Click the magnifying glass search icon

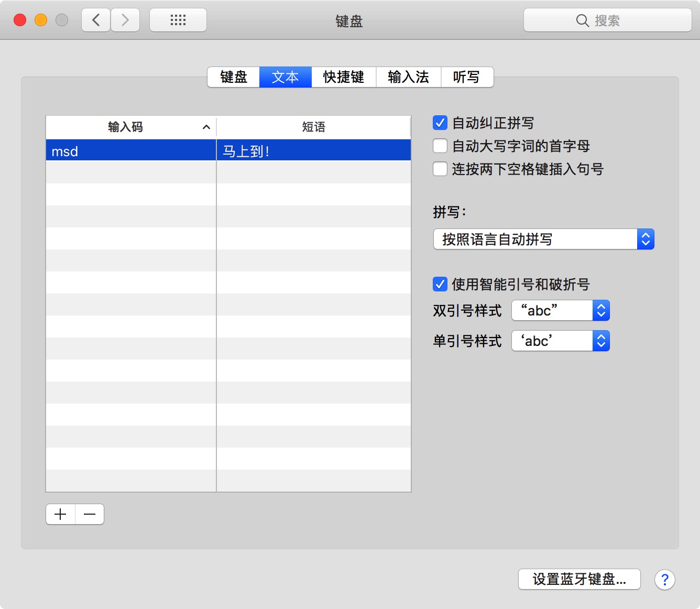[x=582, y=20]
